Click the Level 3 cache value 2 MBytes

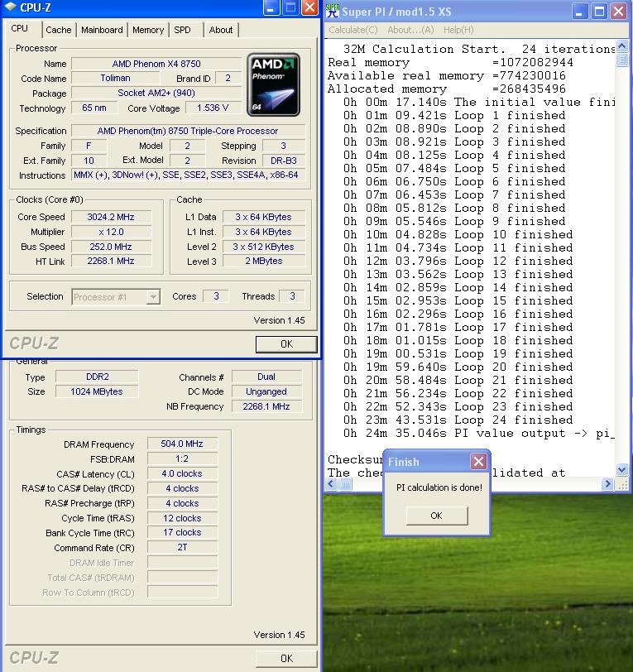[264, 261]
